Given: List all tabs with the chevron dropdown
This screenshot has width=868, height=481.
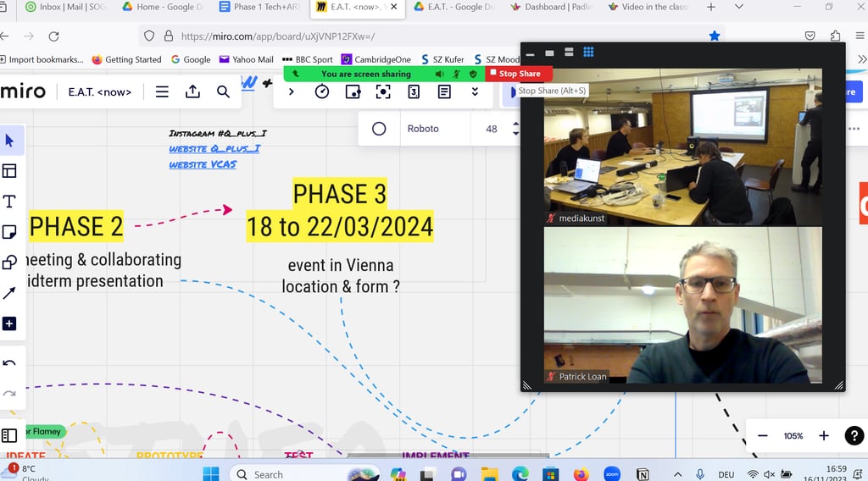Looking at the screenshot, I should tap(739, 7).
